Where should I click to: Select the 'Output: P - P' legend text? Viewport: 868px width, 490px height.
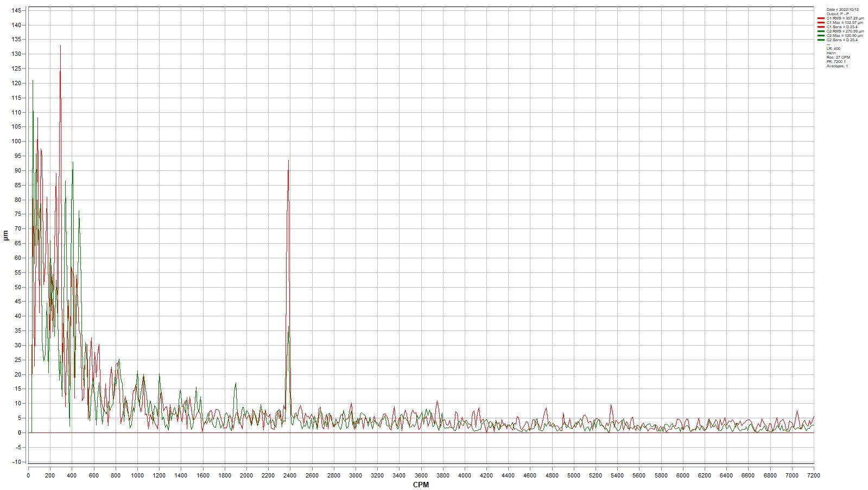pos(838,14)
